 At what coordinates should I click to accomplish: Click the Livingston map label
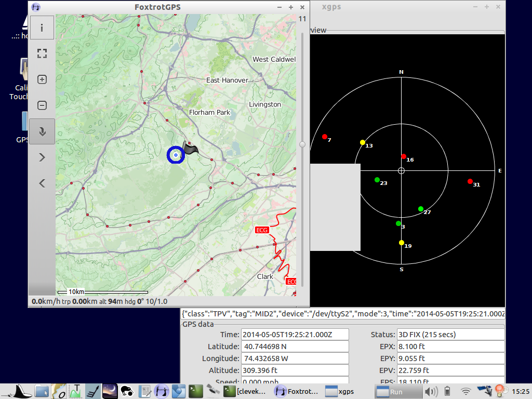coord(265,104)
